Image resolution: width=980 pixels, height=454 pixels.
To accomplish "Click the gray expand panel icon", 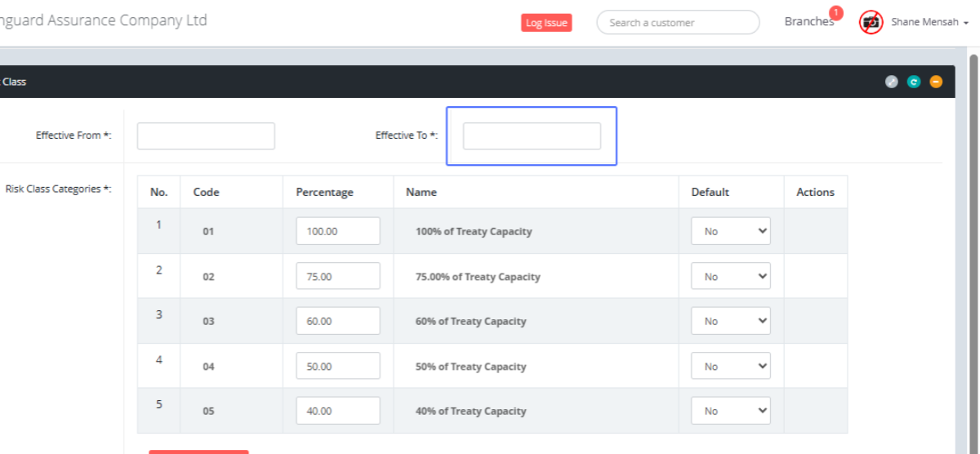I will point(892,82).
